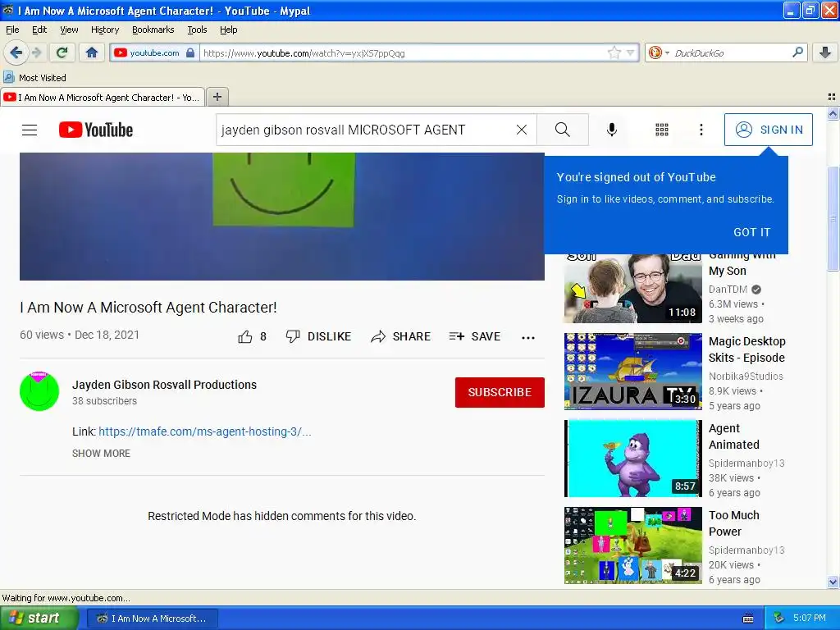Open the Most Visited bookmarks folder

click(35, 78)
